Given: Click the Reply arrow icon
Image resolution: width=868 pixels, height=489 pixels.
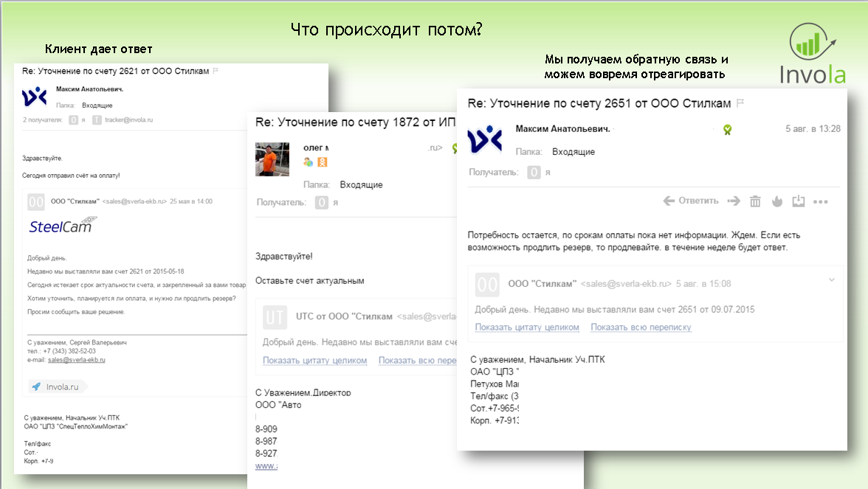Looking at the screenshot, I should click(x=669, y=200).
